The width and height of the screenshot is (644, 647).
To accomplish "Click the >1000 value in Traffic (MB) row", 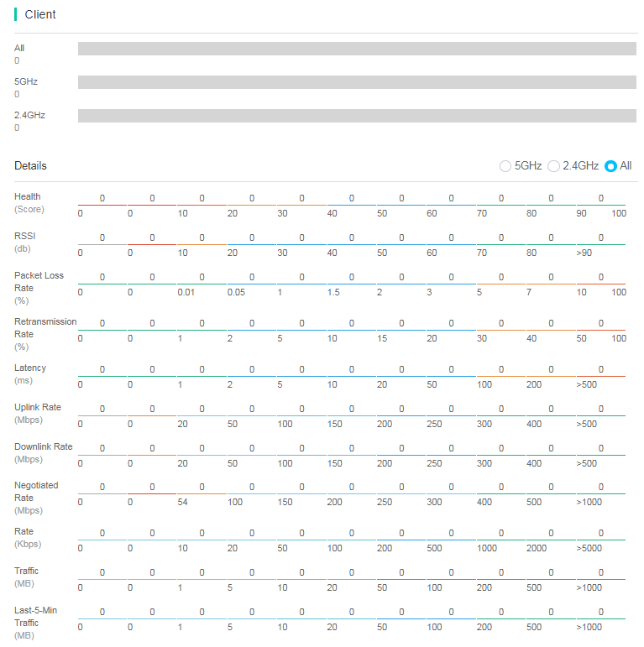I will point(589,588).
